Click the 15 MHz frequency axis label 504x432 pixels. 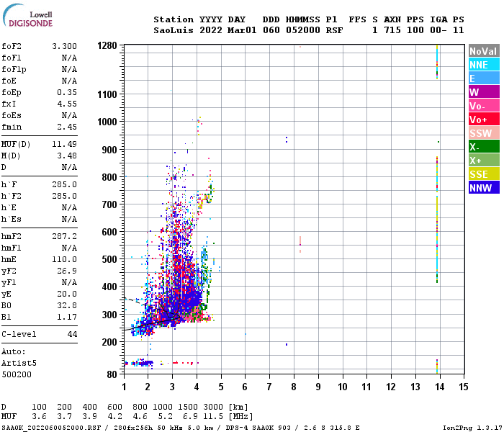[464, 387]
